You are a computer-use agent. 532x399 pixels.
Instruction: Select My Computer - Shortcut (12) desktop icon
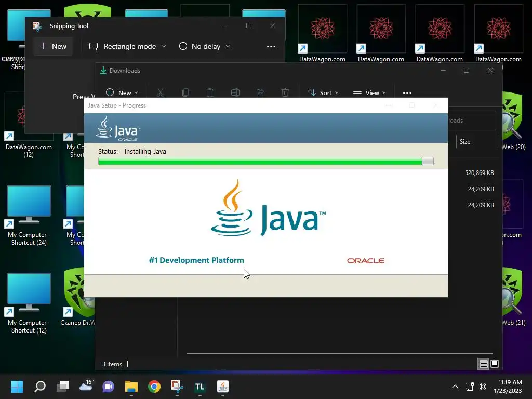click(x=29, y=303)
